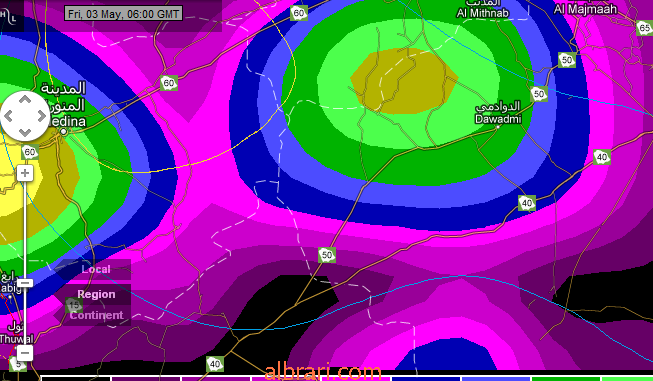Click the Fri, 03 May, 06:00 GMT label

tap(124, 13)
